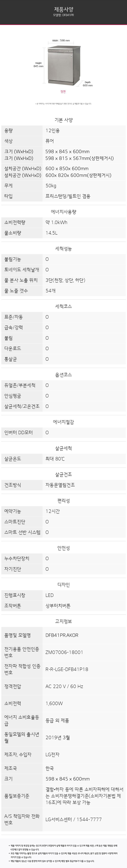This screenshot has width=127, height=868.
Task: Select the 소비전력량 약 1.0kWh value
Action: coord(56,222)
